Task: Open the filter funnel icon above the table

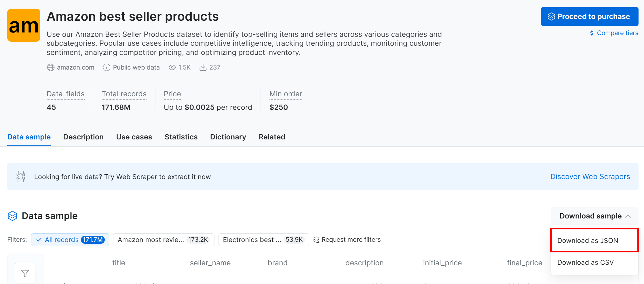Action: pyautogui.click(x=25, y=273)
